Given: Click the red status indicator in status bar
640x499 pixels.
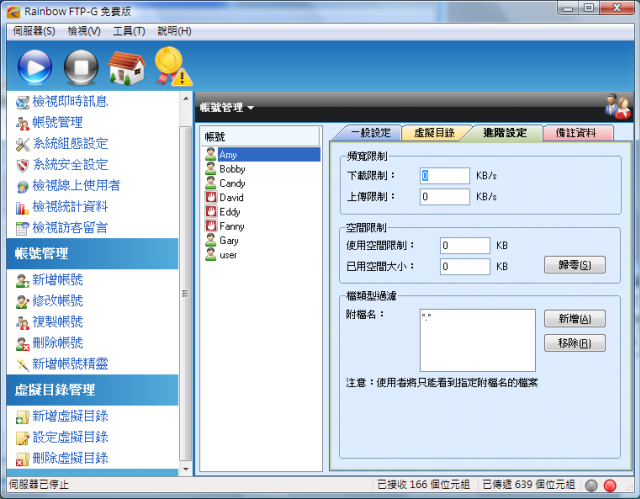Looking at the screenshot, I should click(x=610, y=485).
